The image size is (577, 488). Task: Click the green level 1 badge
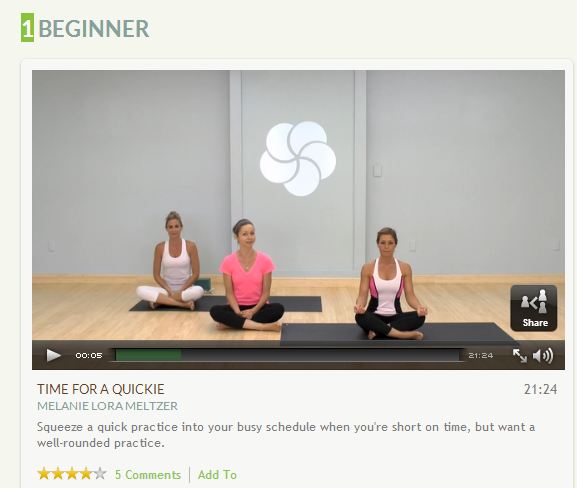tap(27, 28)
